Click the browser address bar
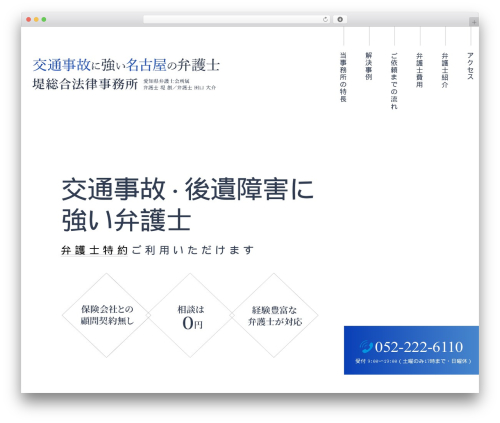 tap(237, 20)
